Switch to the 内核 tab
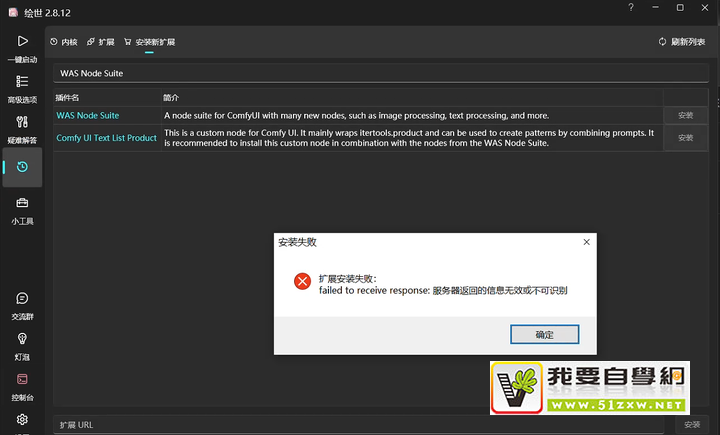 pos(63,42)
